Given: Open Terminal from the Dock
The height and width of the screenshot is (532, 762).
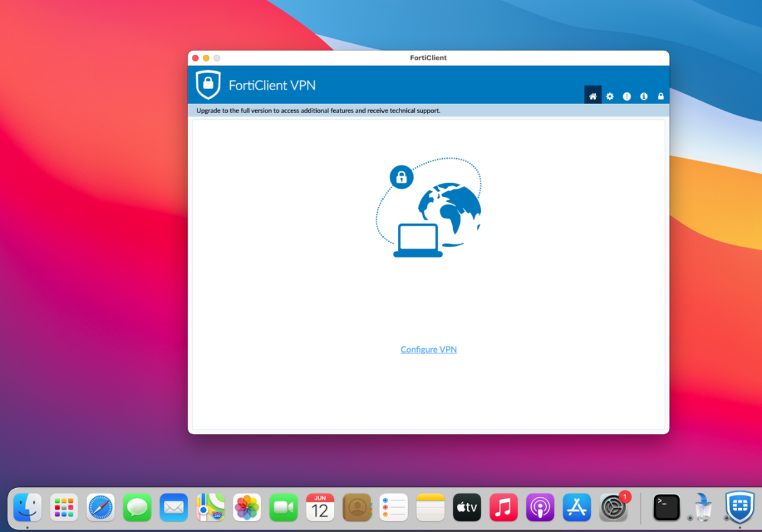Looking at the screenshot, I should 666,507.
